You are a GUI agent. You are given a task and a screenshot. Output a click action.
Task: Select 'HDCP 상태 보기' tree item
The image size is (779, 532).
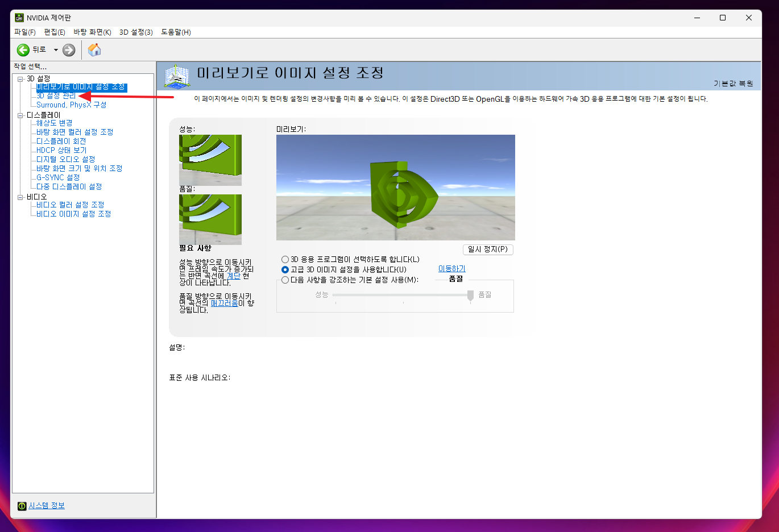[61, 151]
